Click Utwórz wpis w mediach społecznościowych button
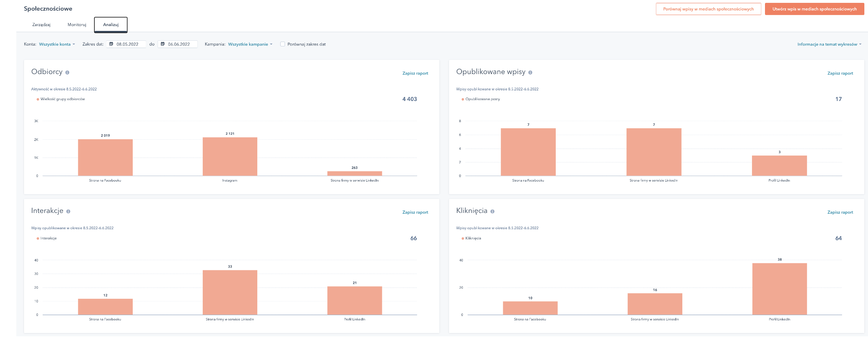This screenshot has height=342, width=868. pyautogui.click(x=814, y=9)
